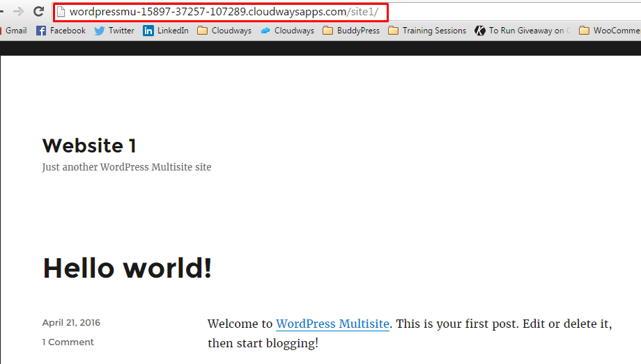This screenshot has height=364, width=641.
Task: Open the first Cloudways bookmark folder icon
Action: 202,31
